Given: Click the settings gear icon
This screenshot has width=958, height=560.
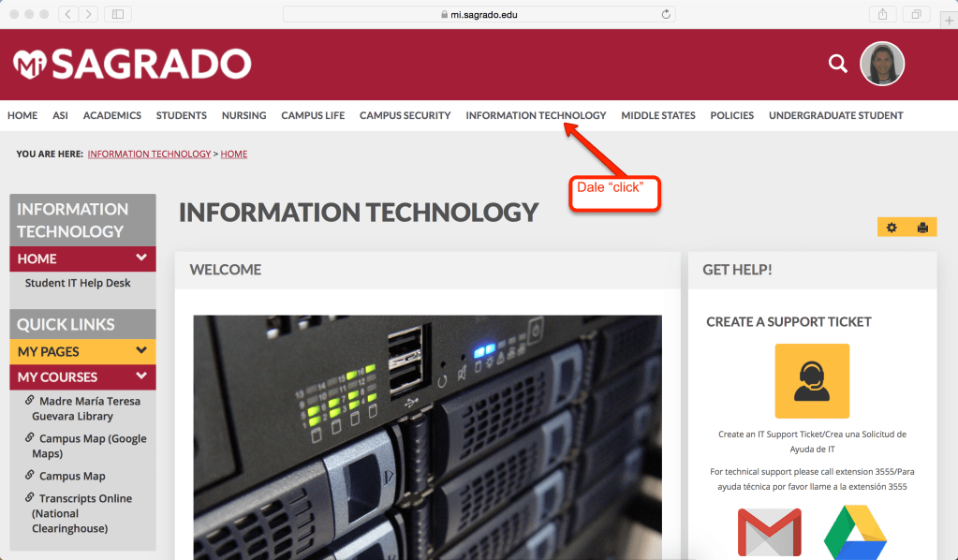Looking at the screenshot, I should (892, 228).
